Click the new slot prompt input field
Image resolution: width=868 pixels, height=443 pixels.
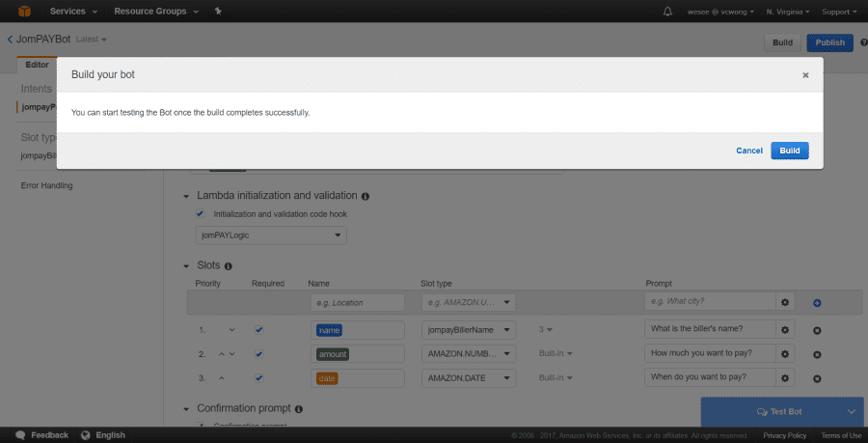[x=710, y=302]
